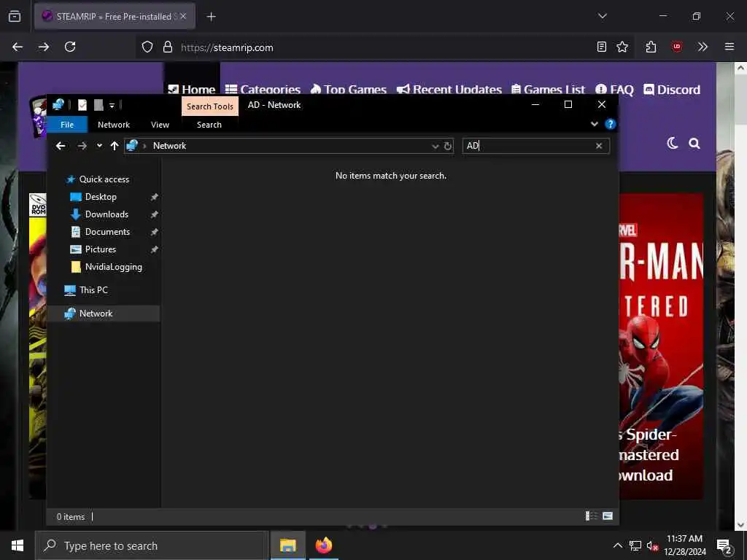Go up one folder level

pyautogui.click(x=115, y=146)
